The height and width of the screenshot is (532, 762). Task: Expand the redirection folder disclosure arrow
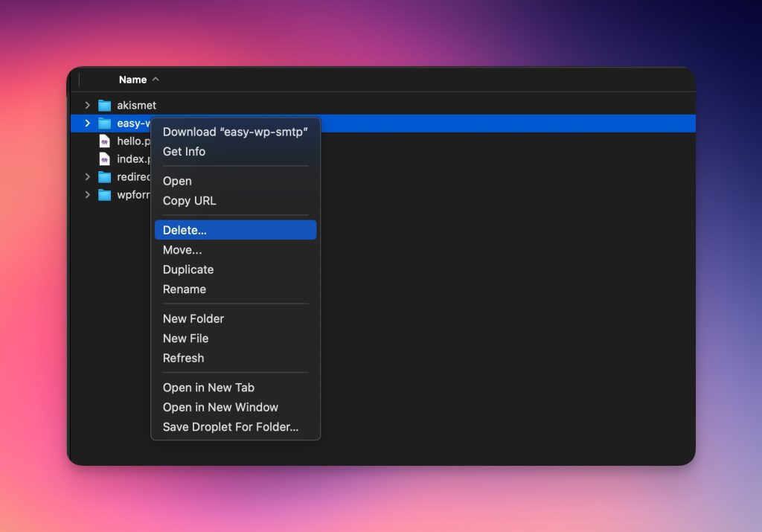pyautogui.click(x=87, y=177)
